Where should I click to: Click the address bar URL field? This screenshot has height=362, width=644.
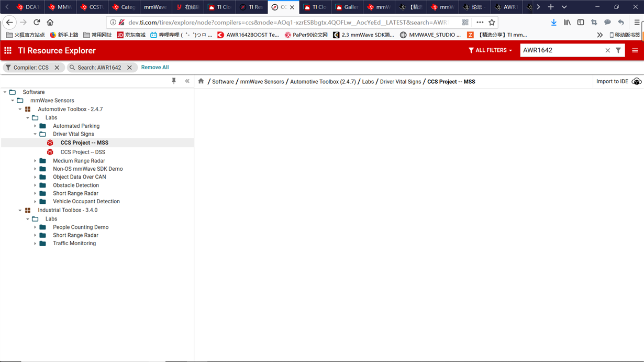288,23
